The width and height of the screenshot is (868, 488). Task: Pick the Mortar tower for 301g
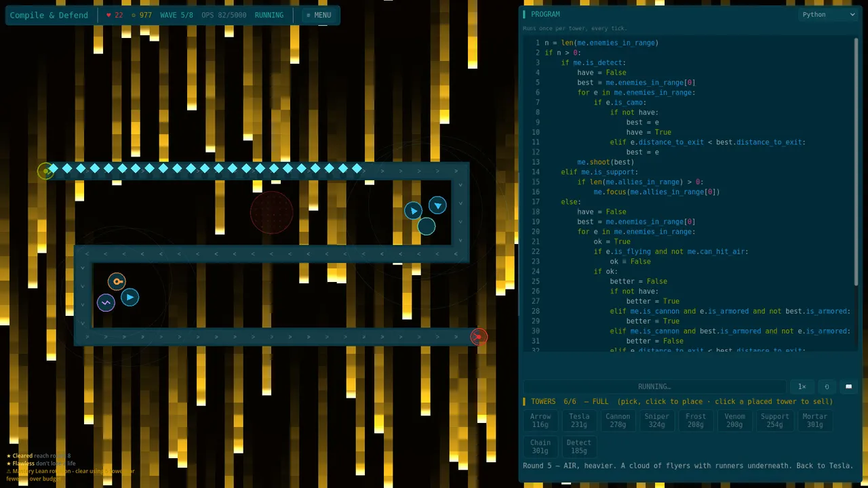point(815,420)
